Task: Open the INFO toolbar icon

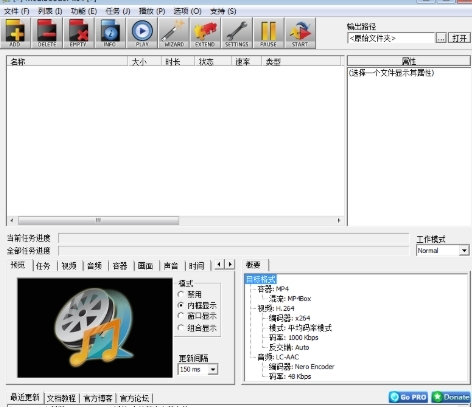Action: (110, 33)
